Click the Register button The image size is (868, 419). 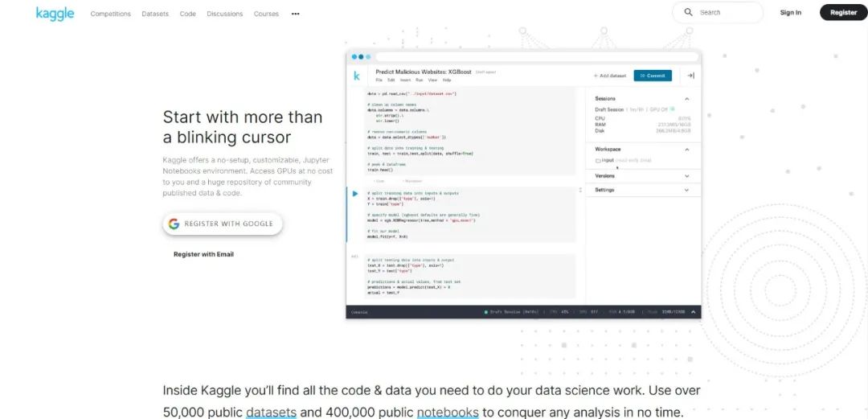tap(844, 12)
